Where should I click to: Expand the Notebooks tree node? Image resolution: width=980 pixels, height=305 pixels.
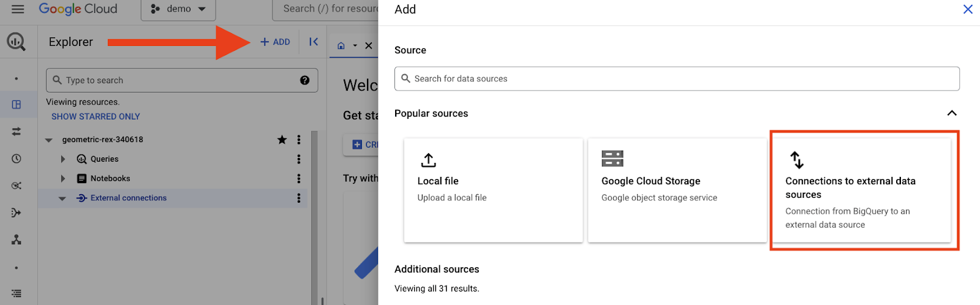click(x=63, y=179)
